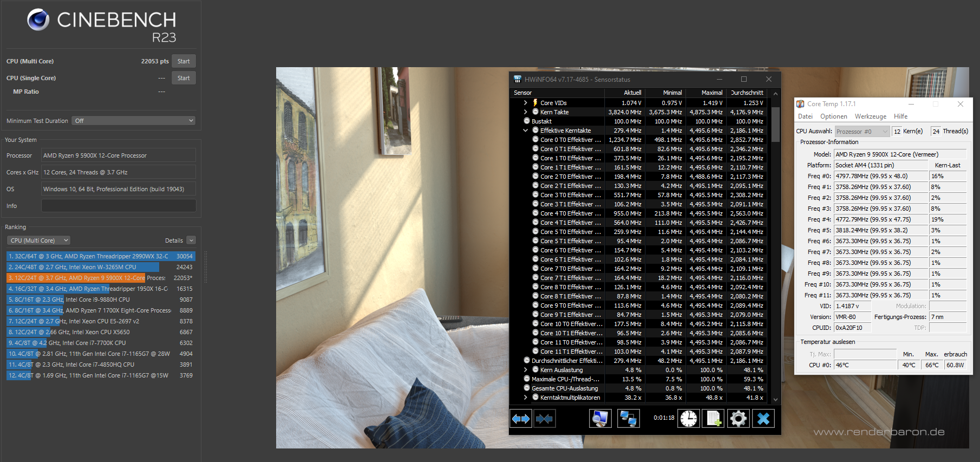This screenshot has height=462, width=980.
Task: Open the Werkzeuge menu in Core Temp
Action: (x=871, y=116)
